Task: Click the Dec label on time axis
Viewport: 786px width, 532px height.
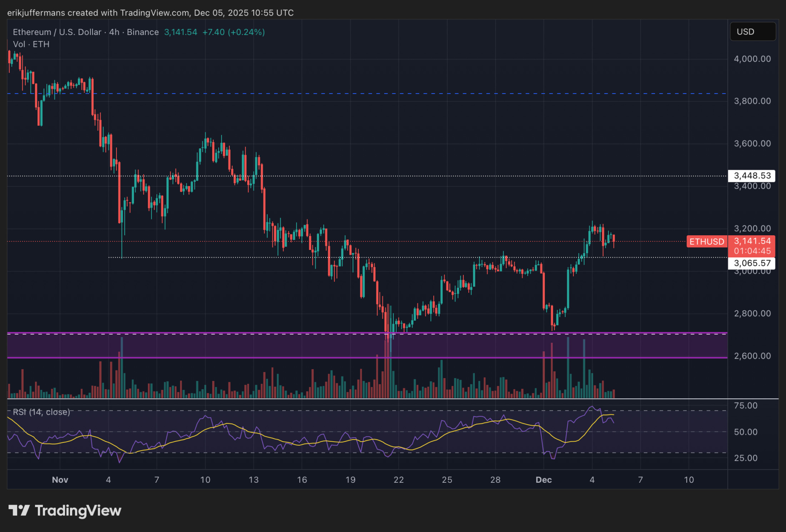Action: tap(543, 480)
